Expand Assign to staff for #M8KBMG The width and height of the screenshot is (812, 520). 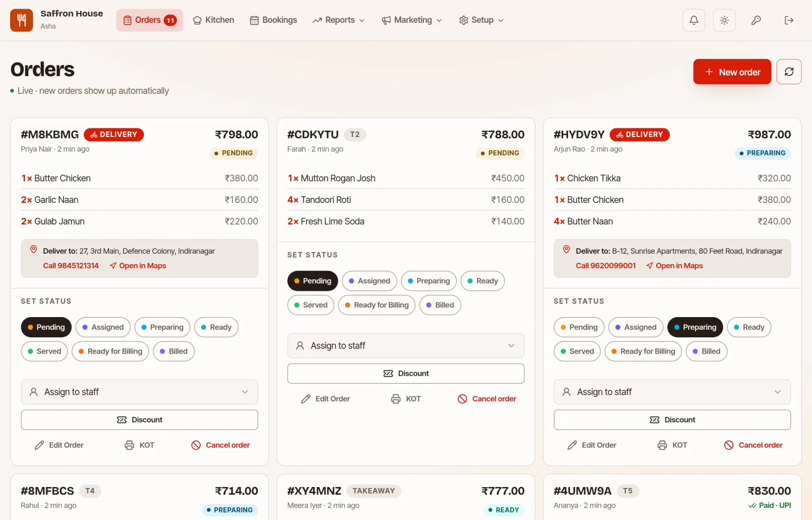click(x=140, y=392)
